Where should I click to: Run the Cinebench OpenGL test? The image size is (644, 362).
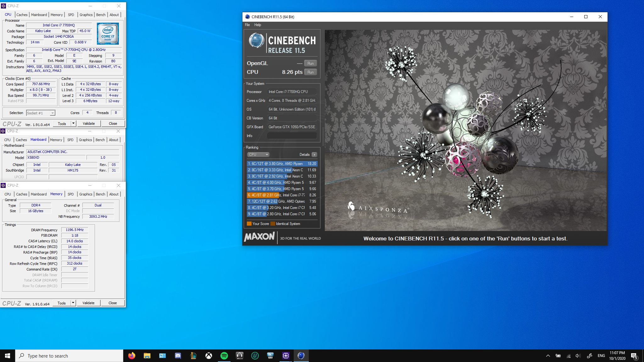310,63
